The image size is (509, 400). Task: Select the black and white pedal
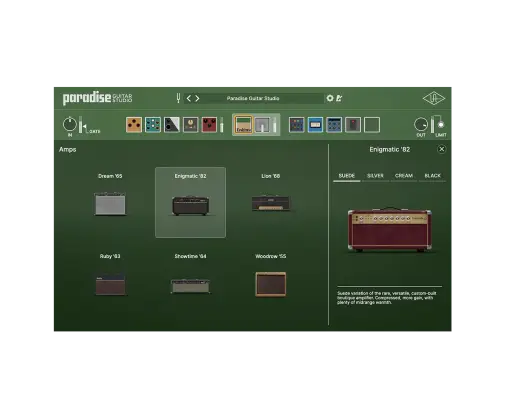pos(172,125)
